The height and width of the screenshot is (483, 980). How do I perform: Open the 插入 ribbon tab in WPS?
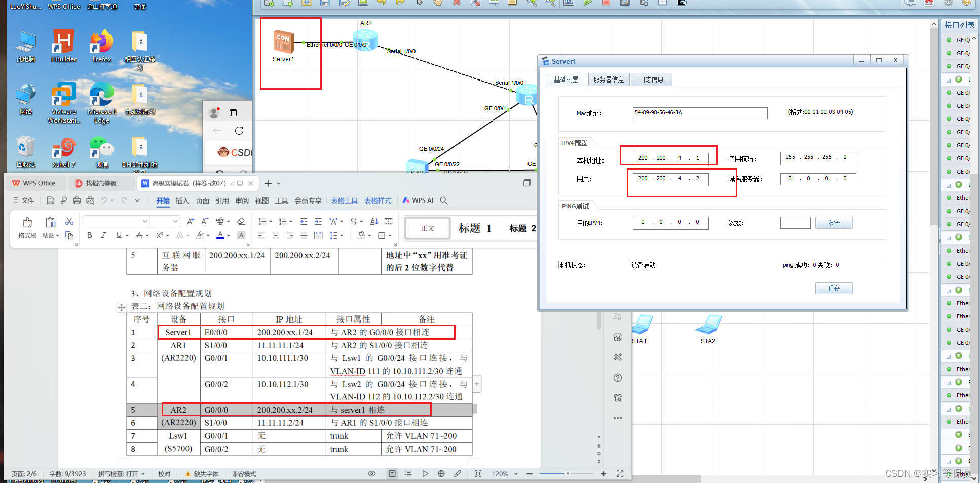tap(182, 200)
